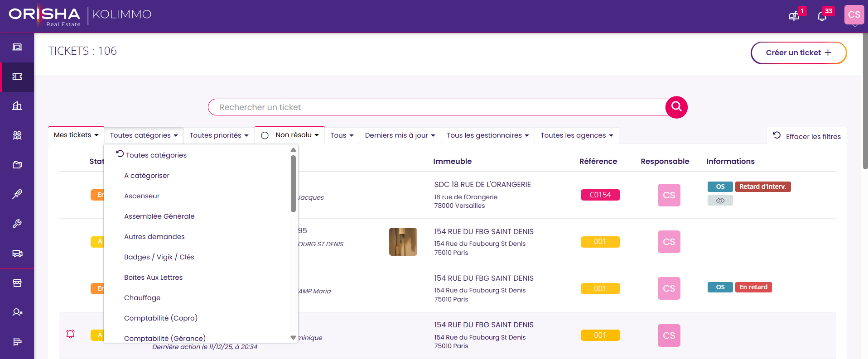Select the tickets icon in sidebar
Screen dimensions: 868x359
point(17,77)
